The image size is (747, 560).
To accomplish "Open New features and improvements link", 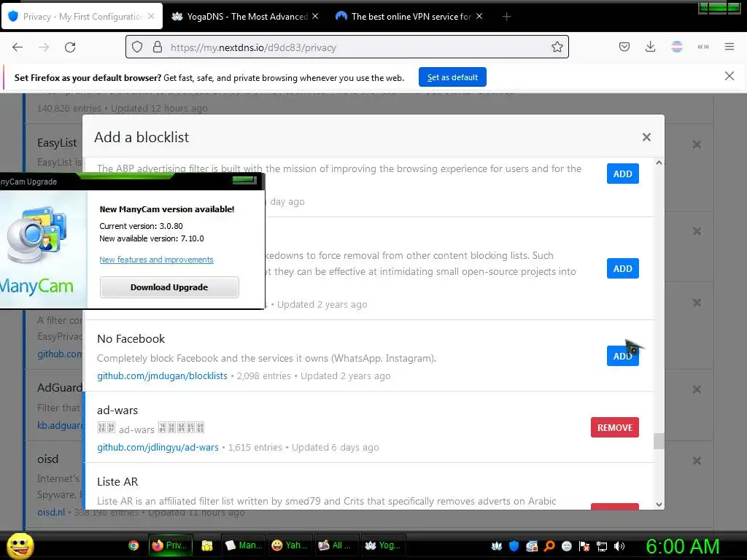I will (156, 260).
